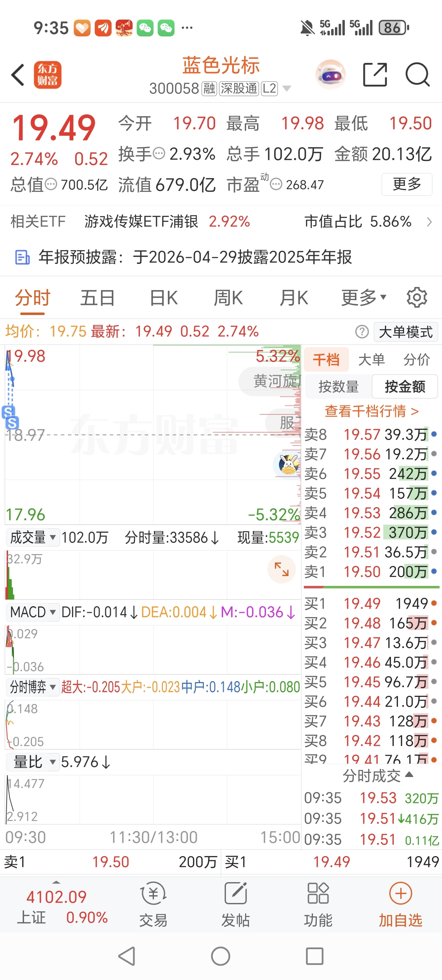
Task: Tap info icon beside 总值
Action: pyautogui.click(x=51, y=184)
